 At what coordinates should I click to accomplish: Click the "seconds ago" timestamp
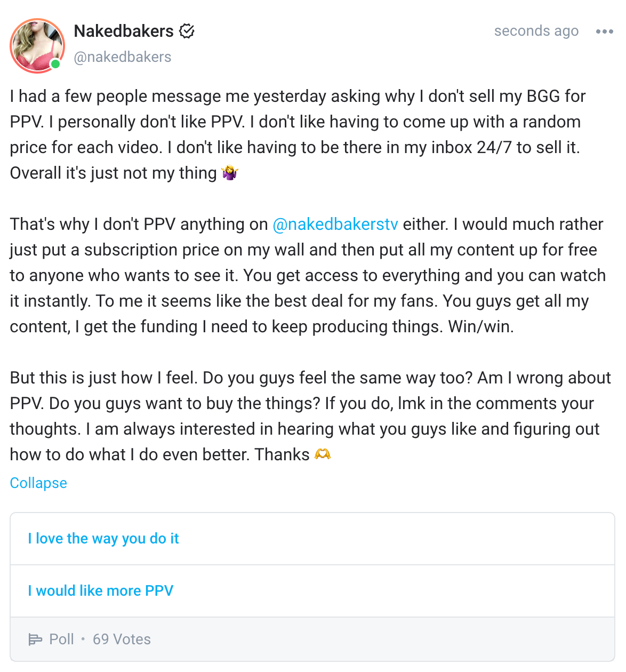pyautogui.click(x=536, y=31)
